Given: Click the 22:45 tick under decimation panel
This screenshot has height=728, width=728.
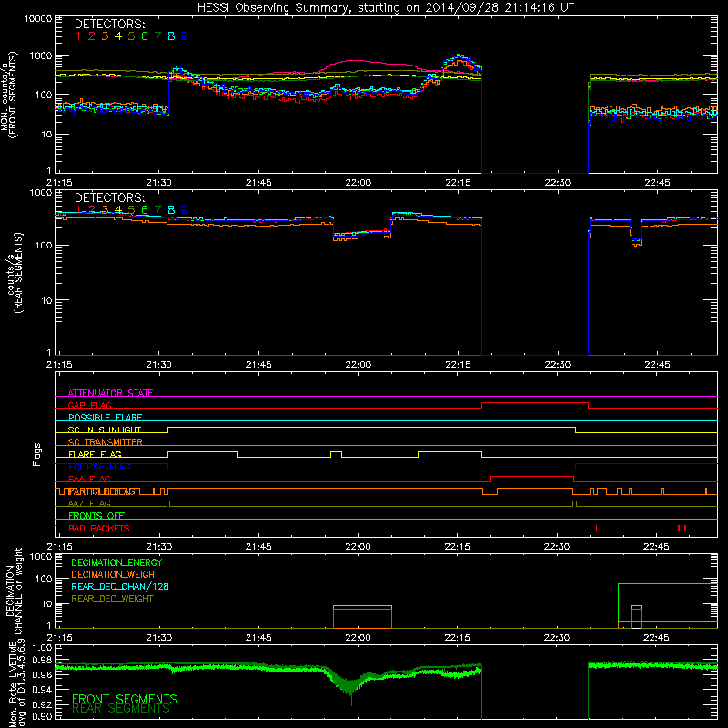Looking at the screenshot, I should coord(656,638).
